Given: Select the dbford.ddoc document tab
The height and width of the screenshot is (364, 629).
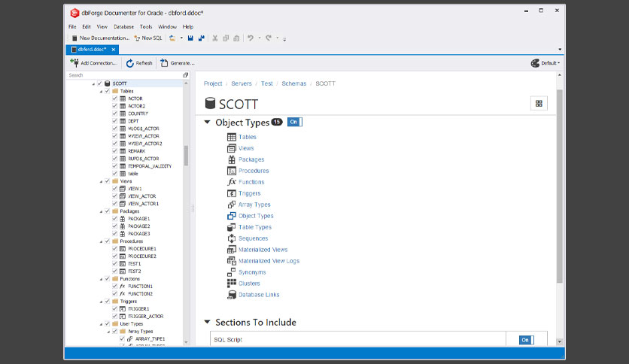Looking at the screenshot, I should (92, 50).
